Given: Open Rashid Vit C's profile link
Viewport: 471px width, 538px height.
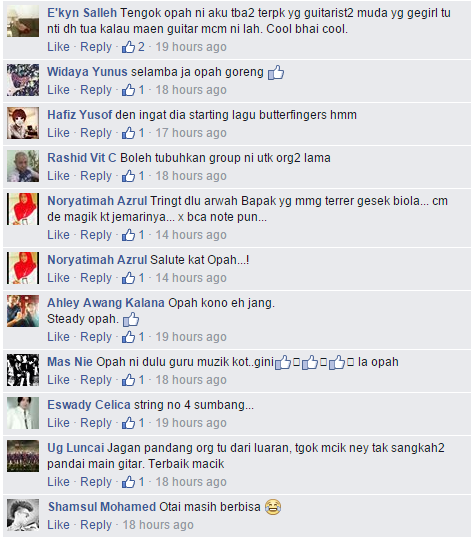Looking at the screenshot, I should pyautogui.click(x=82, y=158).
